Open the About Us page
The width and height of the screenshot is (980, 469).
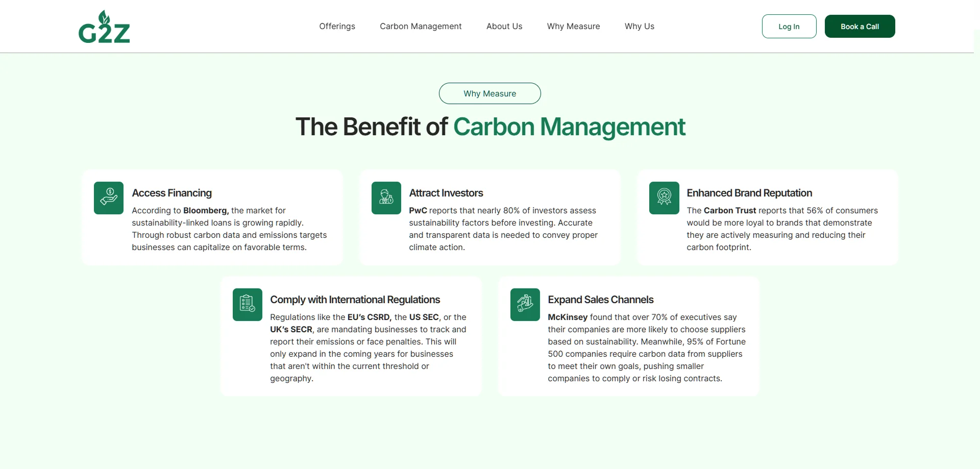click(x=504, y=27)
